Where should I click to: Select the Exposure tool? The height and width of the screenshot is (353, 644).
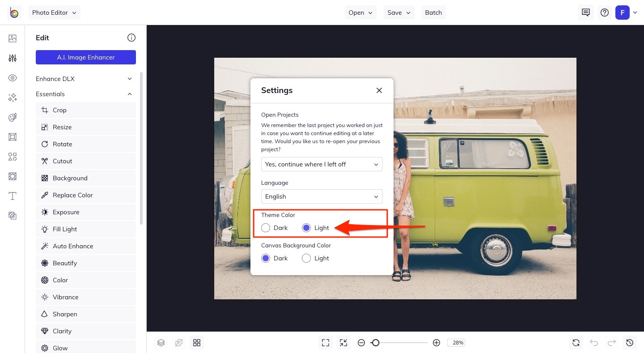click(x=86, y=212)
